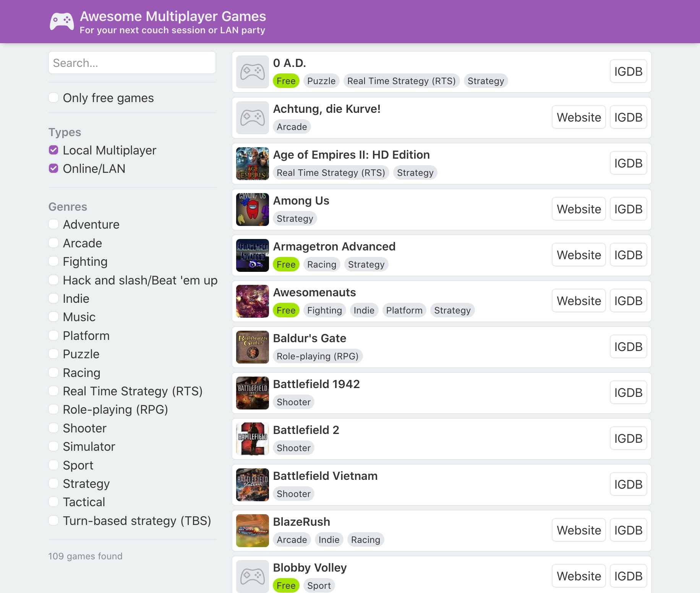Viewport: 700px width, 593px height.
Task: Open the Battlefield 1942 cover thumbnail
Action: tap(253, 393)
